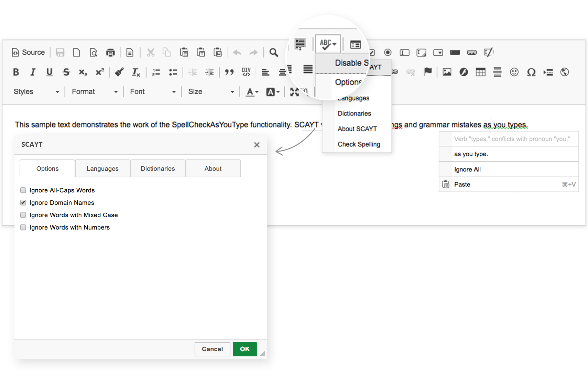
Task: Click the Cut scissors icon
Action: (151, 52)
